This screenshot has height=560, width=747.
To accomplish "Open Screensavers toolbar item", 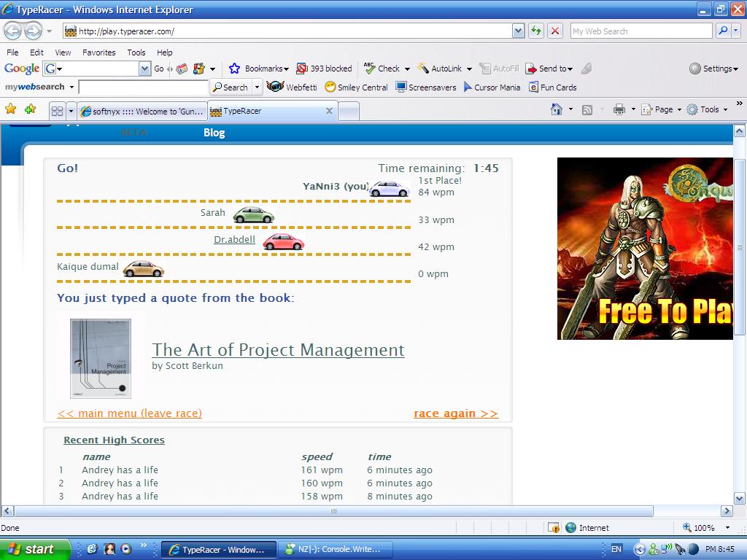I will (x=426, y=87).
